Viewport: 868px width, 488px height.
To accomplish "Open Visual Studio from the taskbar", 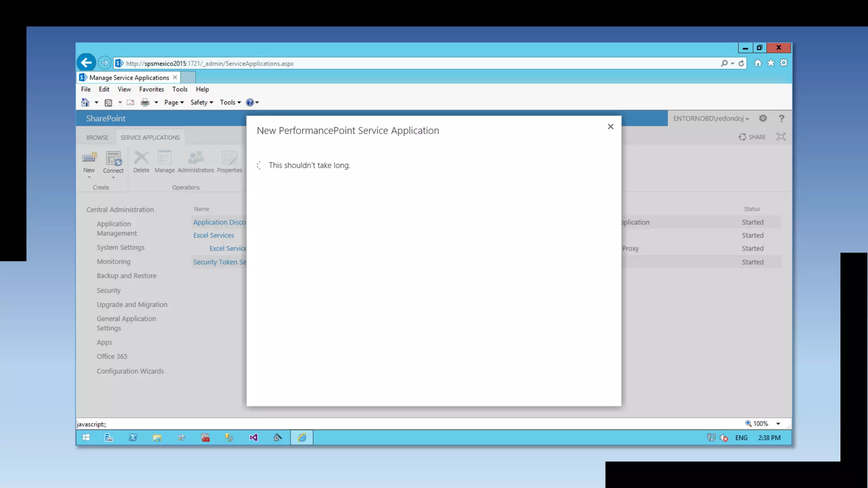I will pos(253,438).
